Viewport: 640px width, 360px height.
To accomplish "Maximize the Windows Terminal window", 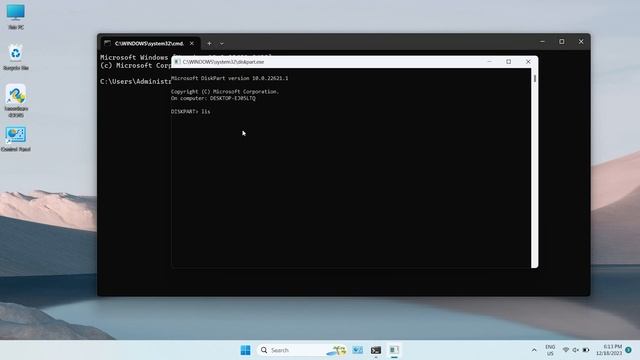I will click(562, 42).
